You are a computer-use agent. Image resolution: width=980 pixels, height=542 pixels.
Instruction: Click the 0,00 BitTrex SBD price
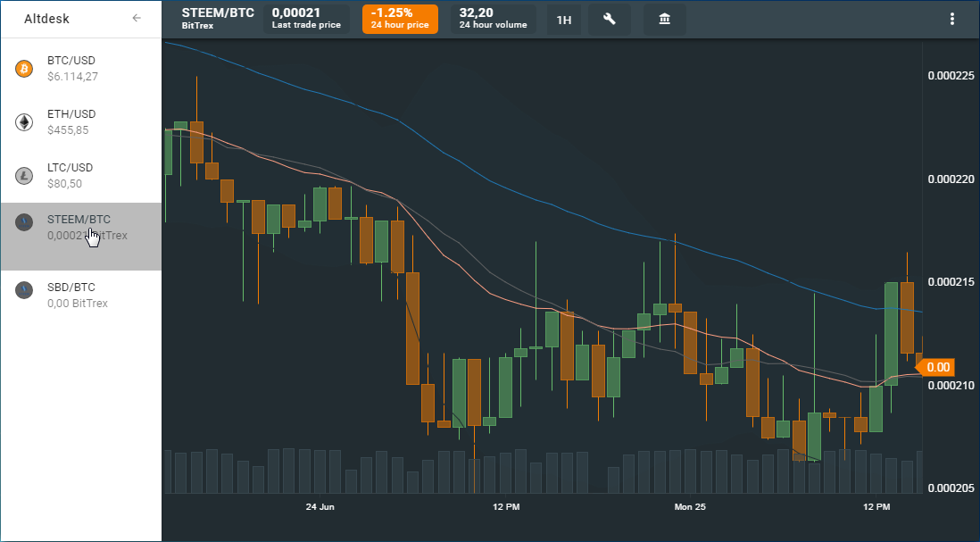point(78,304)
